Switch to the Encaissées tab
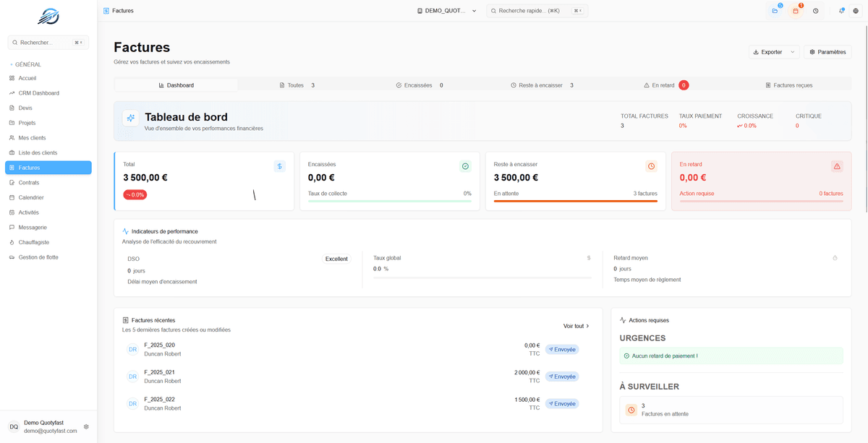868x443 pixels. (420, 85)
